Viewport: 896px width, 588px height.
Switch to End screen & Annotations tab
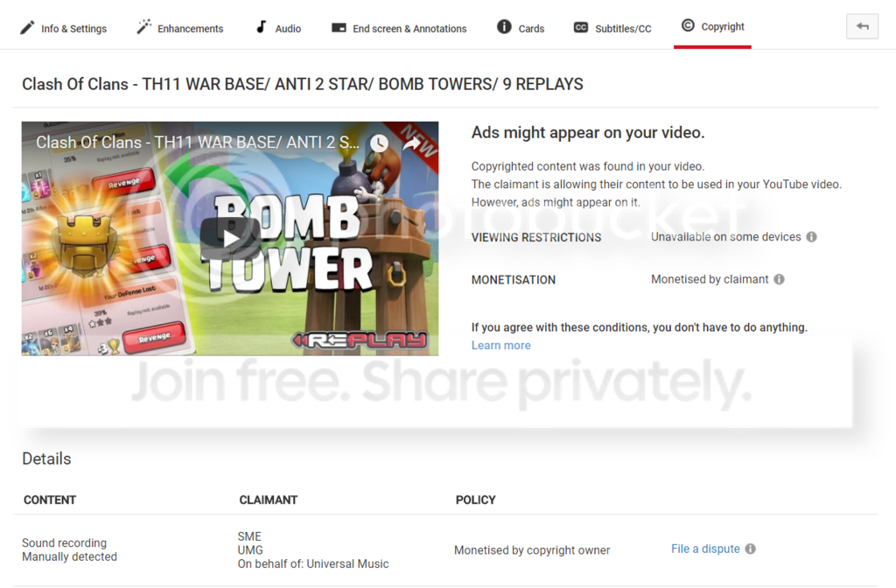[x=399, y=28]
